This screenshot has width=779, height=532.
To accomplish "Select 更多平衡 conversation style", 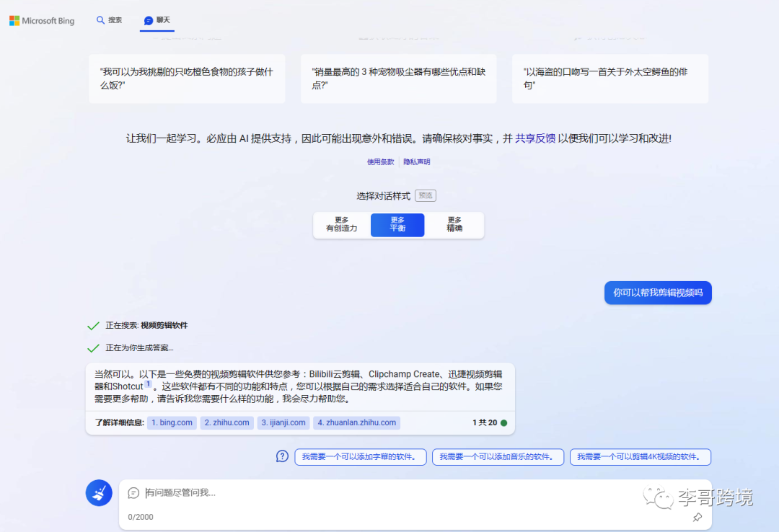I will 397,224.
